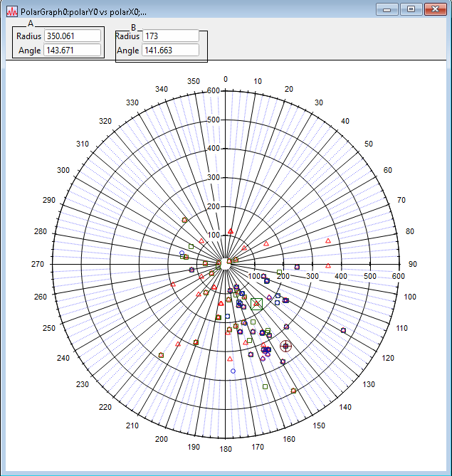Image resolution: width=452 pixels, height=476 pixels.
Task: Click the 90 degree angle label
Action: point(413,264)
